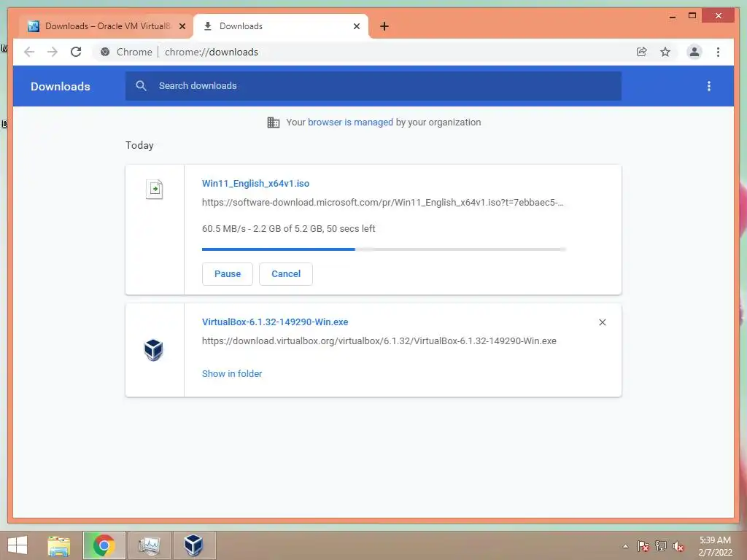
Task: Show hidden system tray icons
Action: click(x=625, y=546)
